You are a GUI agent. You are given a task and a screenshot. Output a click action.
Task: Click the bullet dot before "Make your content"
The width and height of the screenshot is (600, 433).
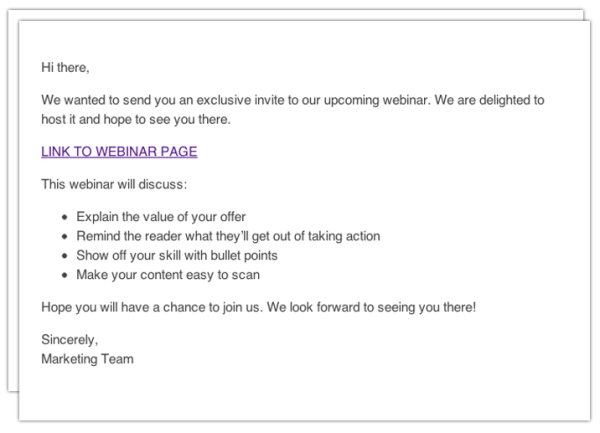coord(65,274)
